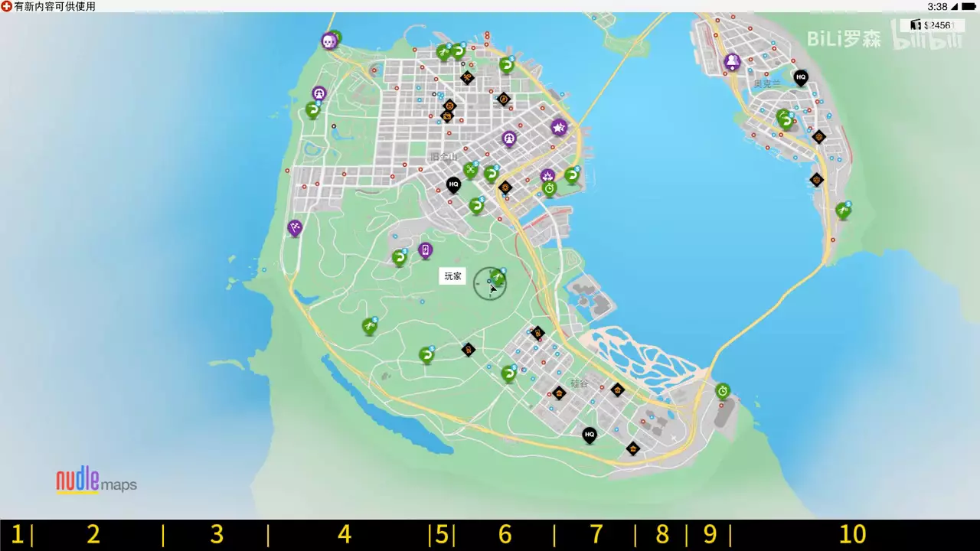Click the wallet icon beside the money amount
The height and width of the screenshot is (551, 980).
pyautogui.click(x=915, y=25)
